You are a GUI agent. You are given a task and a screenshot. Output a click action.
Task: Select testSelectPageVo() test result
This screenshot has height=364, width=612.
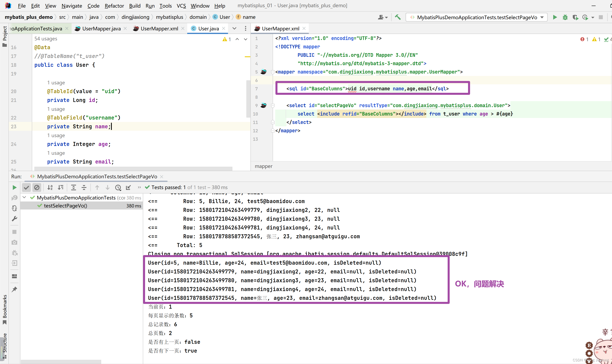tap(65, 206)
